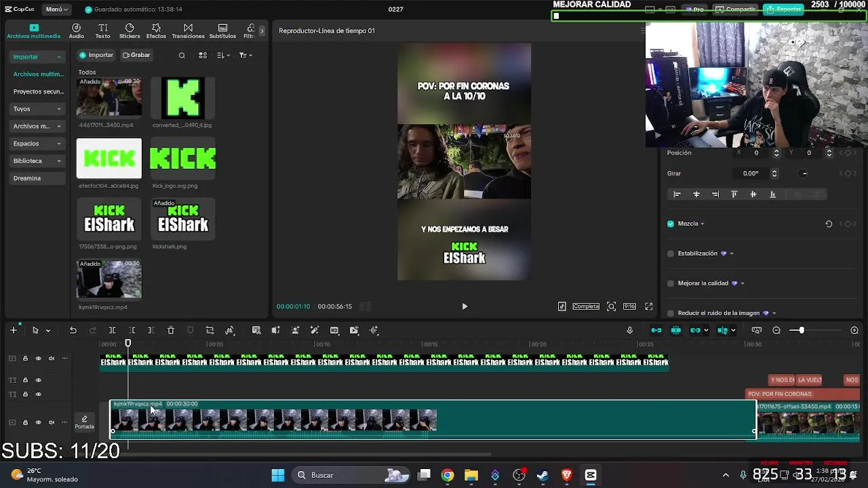Select the kymk19rvqxcz.mp4 media thumbnail

tap(109, 280)
